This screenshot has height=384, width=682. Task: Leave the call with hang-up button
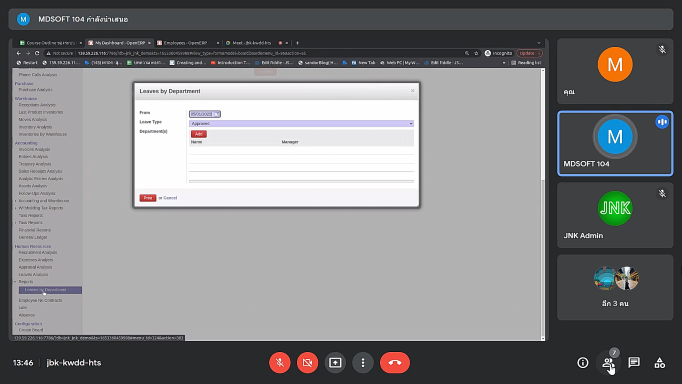tap(395, 362)
